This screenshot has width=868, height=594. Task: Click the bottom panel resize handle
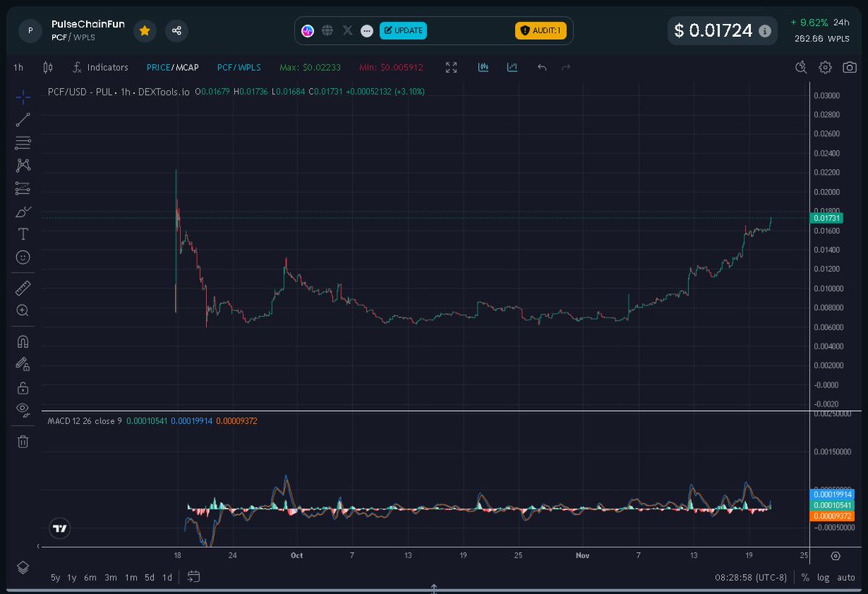434,589
